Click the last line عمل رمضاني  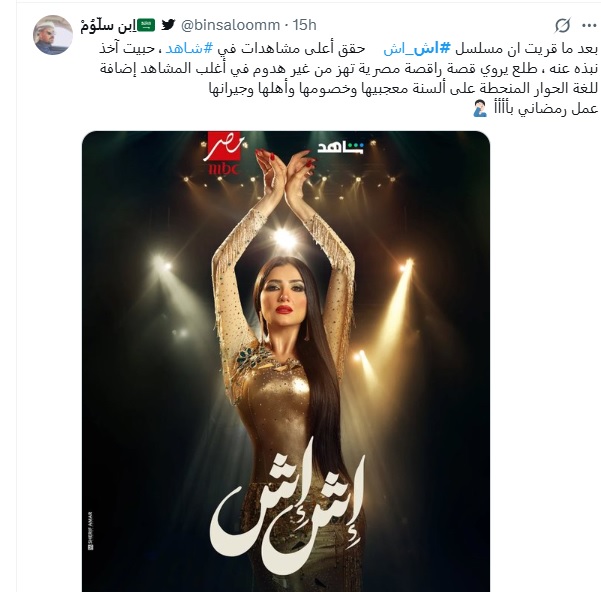click(x=535, y=109)
